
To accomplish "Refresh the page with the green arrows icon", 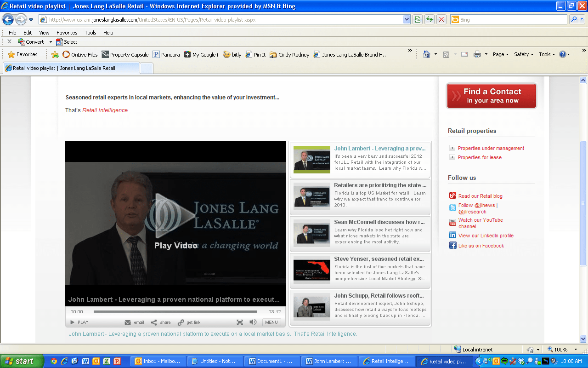I will click(x=430, y=20).
